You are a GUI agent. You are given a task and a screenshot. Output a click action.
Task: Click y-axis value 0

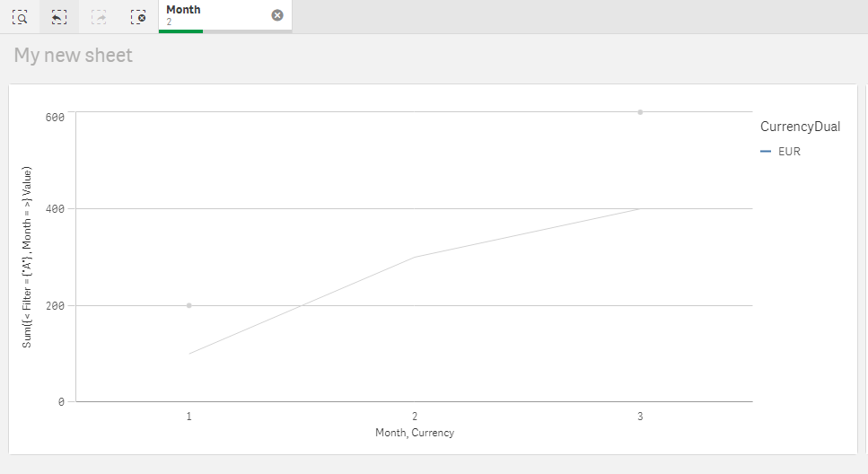tap(61, 401)
